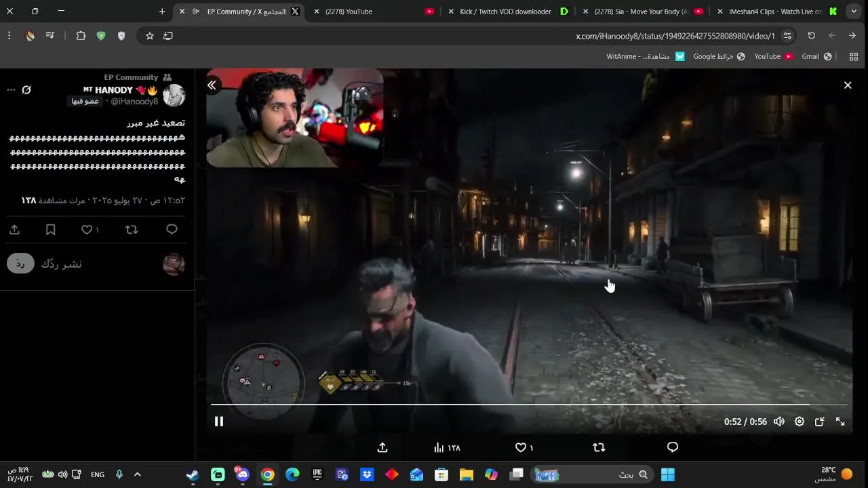Open the WitAnime bookmark
Image resolution: width=868 pixels, height=488 pixels.
(646, 56)
